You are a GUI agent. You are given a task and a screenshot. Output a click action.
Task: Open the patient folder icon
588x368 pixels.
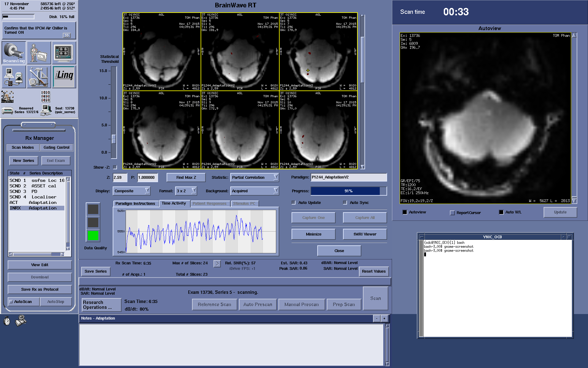click(39, 52)
